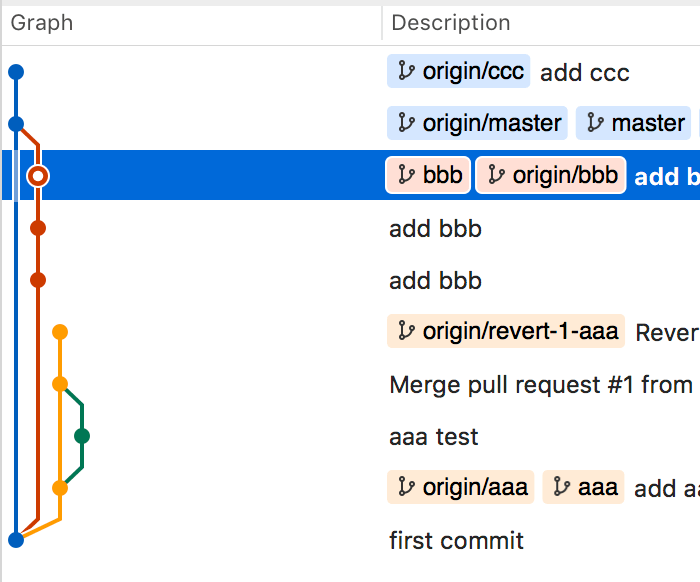Click the Description column header
Screen dimensions: 700x582
451,22
